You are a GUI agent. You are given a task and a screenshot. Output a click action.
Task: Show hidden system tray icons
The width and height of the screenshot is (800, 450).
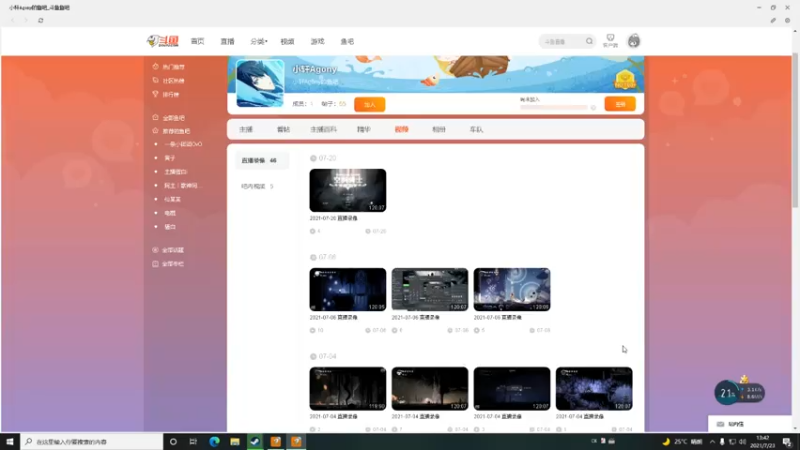coord(712,441)
